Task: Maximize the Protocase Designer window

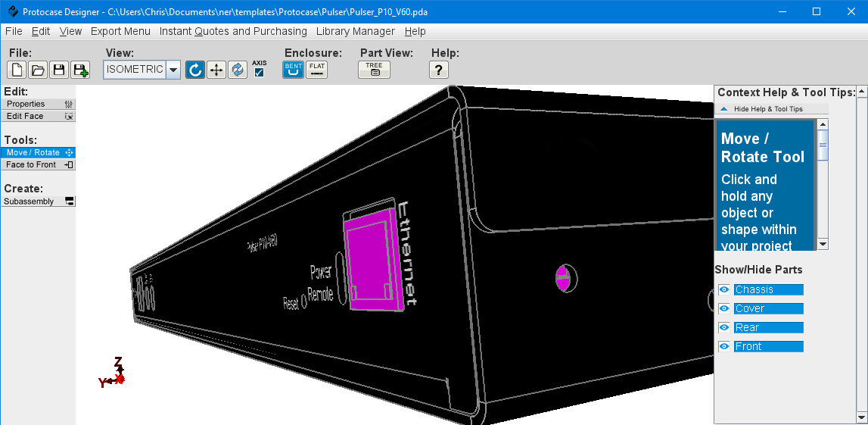Action: pos(817,11)
